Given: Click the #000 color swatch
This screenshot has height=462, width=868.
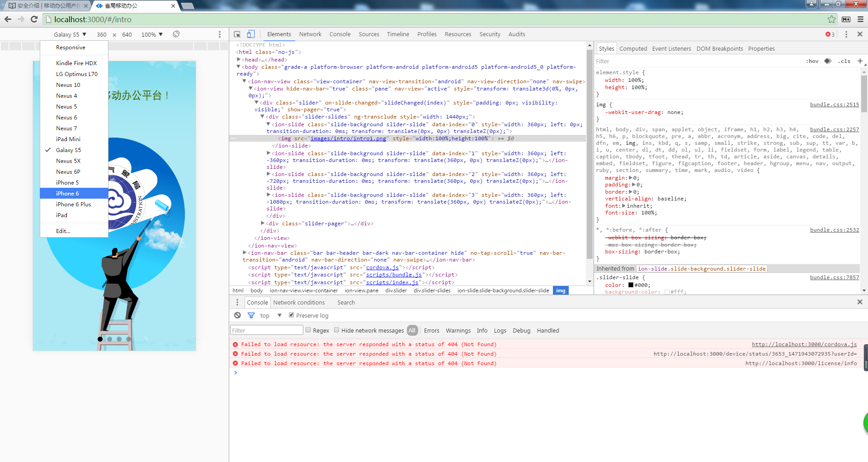Looking at the screenshot, I should pos(631,285).
